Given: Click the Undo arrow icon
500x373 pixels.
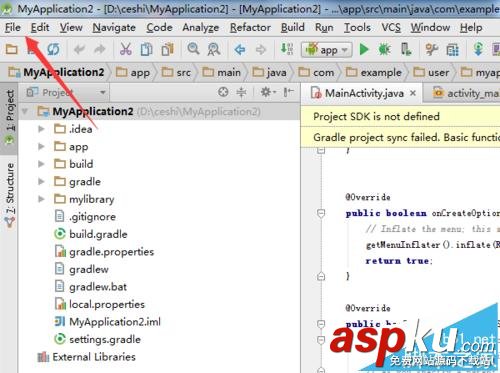Looking at the screenshot, I should (x=80, y=50).
